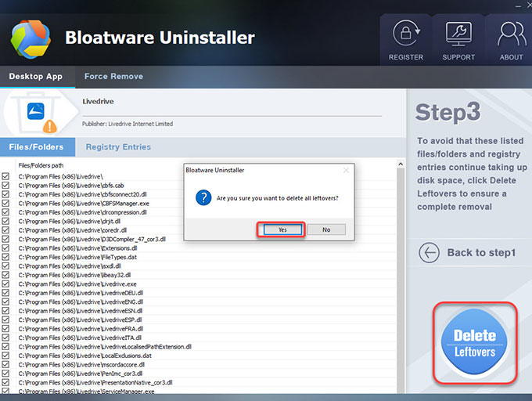Toggle checkbox for FileTypes.dat
Image resolution: width=532 pixels, height=401 pixels.
5,257
